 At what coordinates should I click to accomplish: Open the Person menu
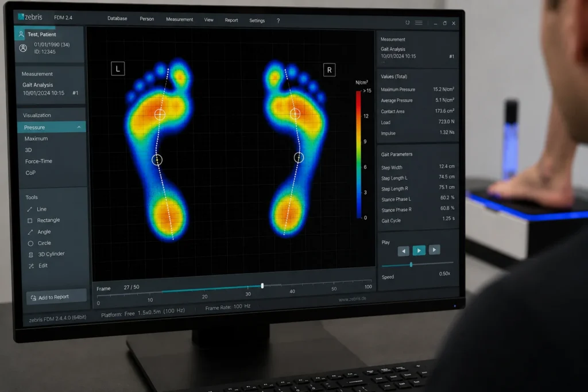tap(146, 19)
